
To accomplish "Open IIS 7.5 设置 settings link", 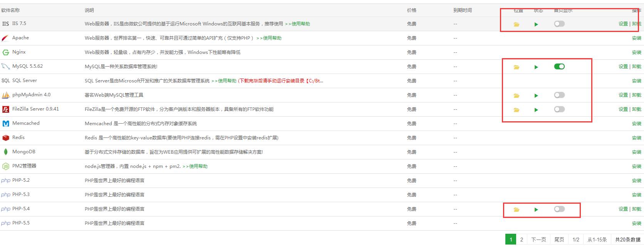I will tap(623, 24).
